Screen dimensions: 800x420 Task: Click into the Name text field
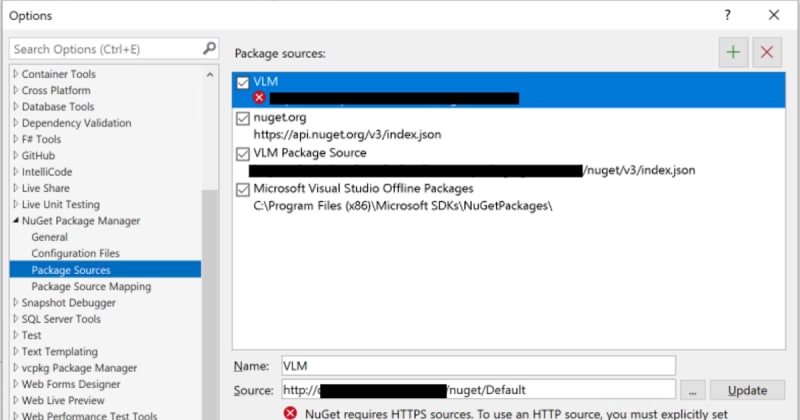477,365
